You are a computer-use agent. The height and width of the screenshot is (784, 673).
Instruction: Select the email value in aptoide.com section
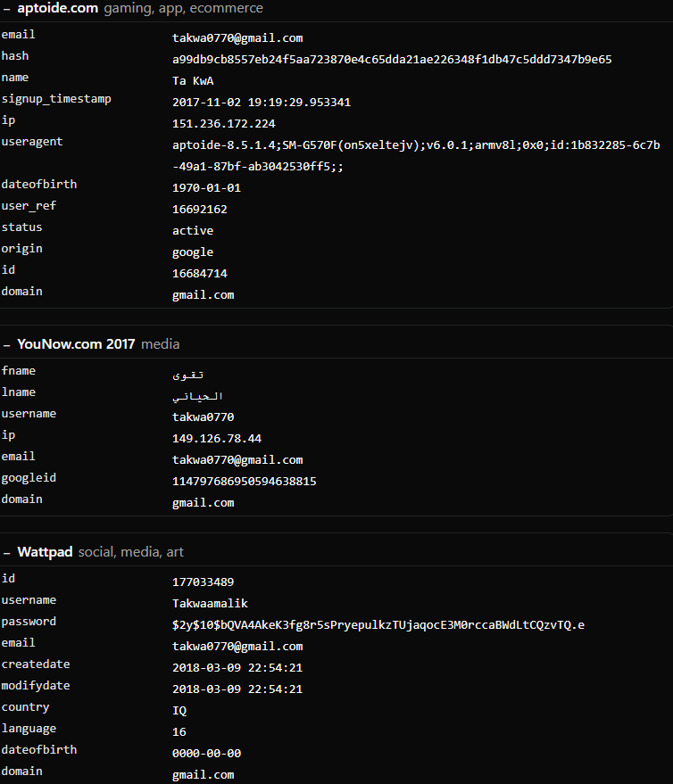point(237,38)
